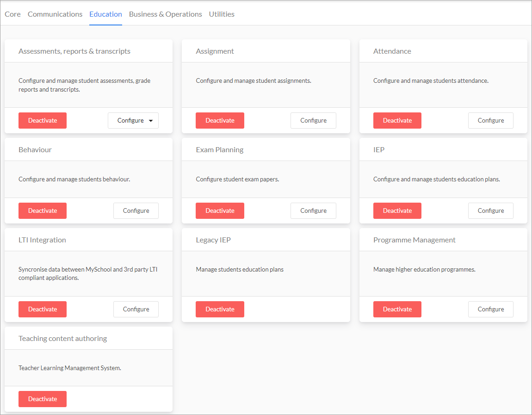The height and width of the screenshot is (415, 532).
Task: Configure the IEP module
Action: (491, 211)
